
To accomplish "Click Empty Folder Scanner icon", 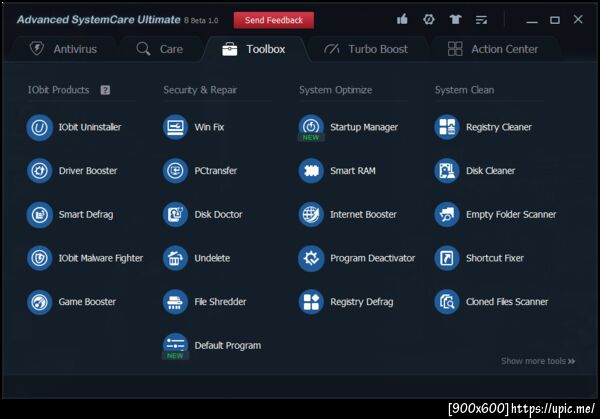I will click(x=447, y=215).
